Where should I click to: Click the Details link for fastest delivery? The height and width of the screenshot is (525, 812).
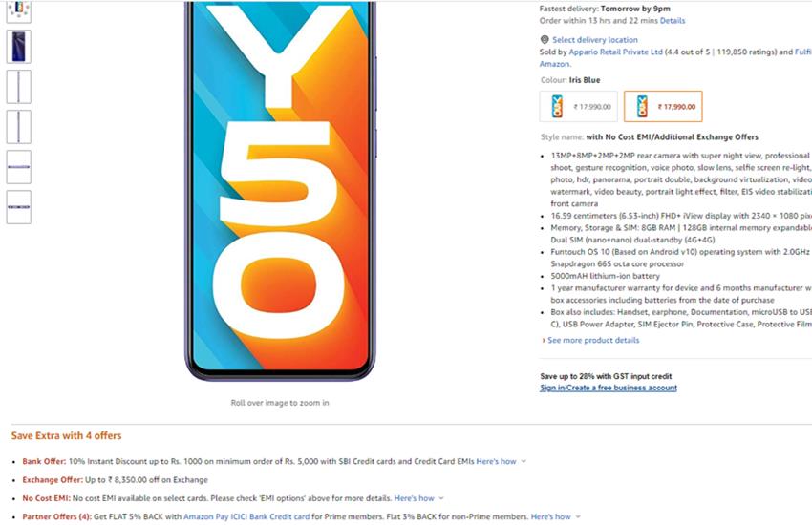pos(673,21)
